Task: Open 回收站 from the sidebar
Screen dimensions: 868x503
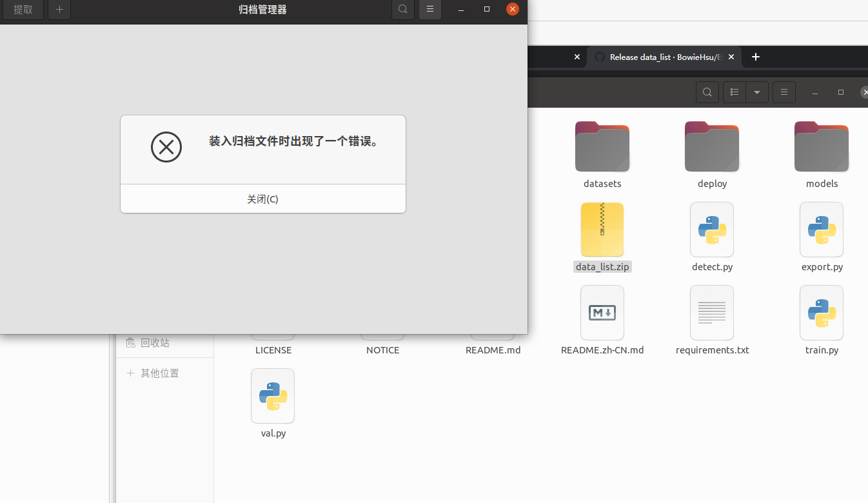Action: point(155,342)
